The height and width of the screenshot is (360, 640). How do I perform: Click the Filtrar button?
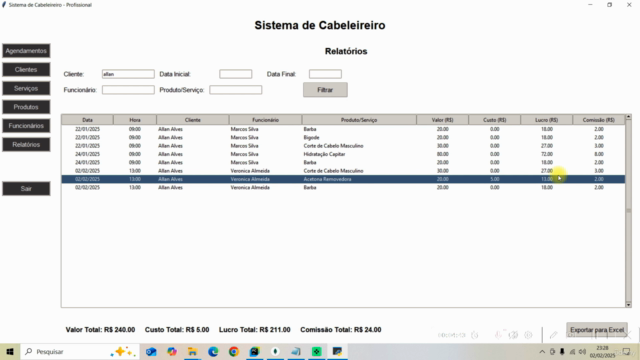pyautogui.click(x=325, y=90)
